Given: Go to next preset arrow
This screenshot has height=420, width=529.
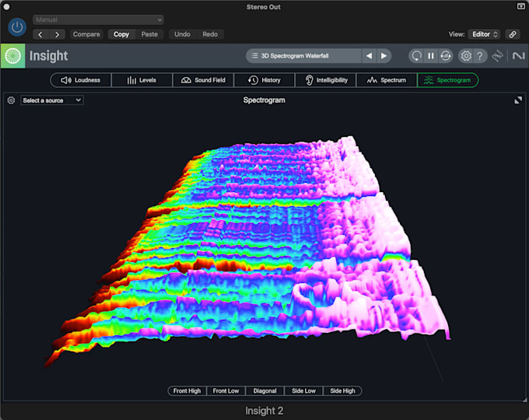Looking at the screenshot, I should tap(57, 34).
